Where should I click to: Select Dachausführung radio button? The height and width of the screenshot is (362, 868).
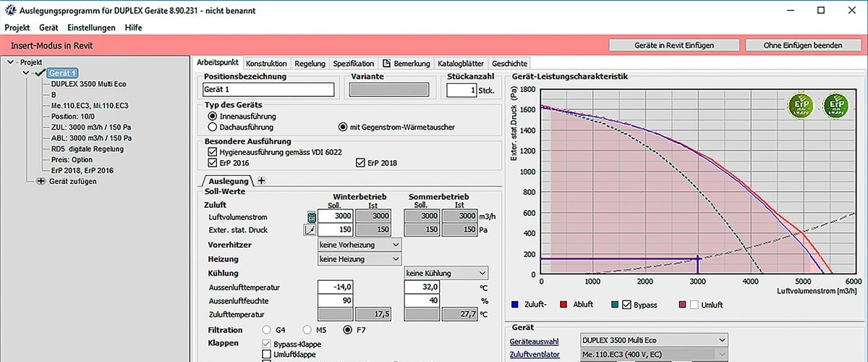coord(212,127)
